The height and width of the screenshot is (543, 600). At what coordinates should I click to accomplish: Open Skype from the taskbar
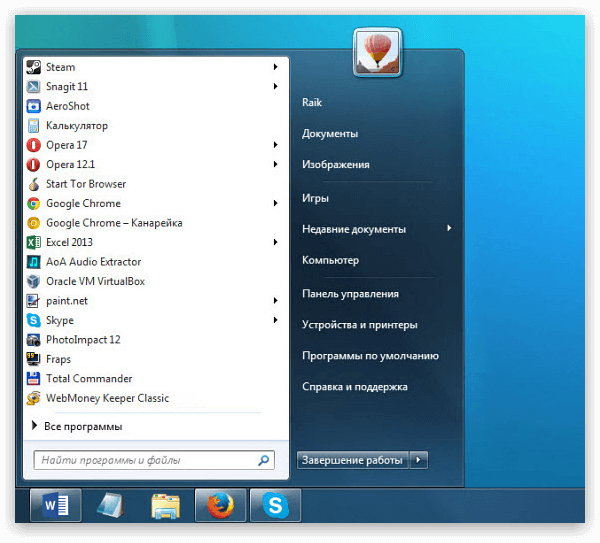point(276,505)
